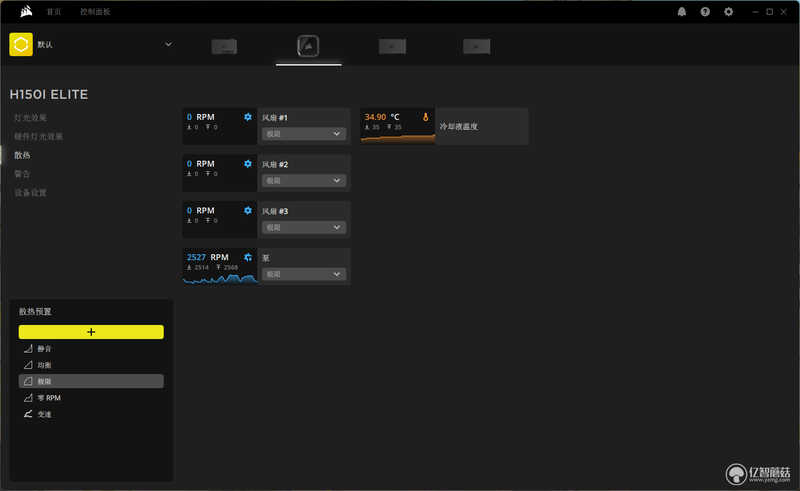Expand the 默认 profile dropdown chevron

coord(168,44)
